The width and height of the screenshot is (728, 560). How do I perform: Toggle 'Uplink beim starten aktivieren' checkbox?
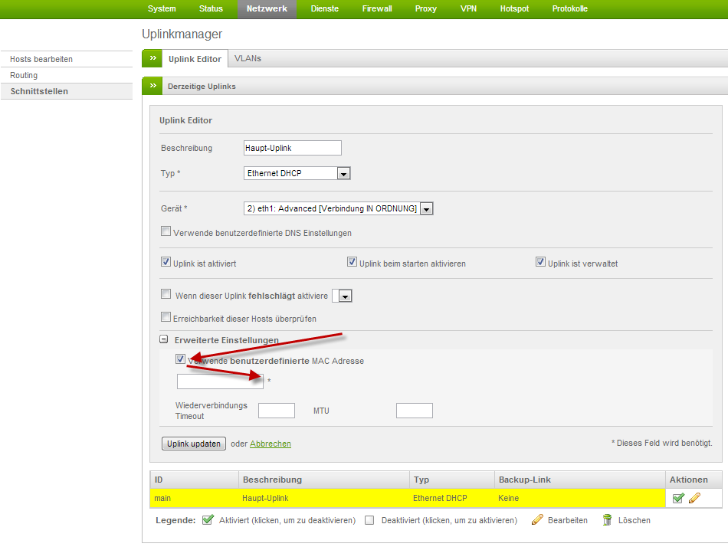(353, 262)
